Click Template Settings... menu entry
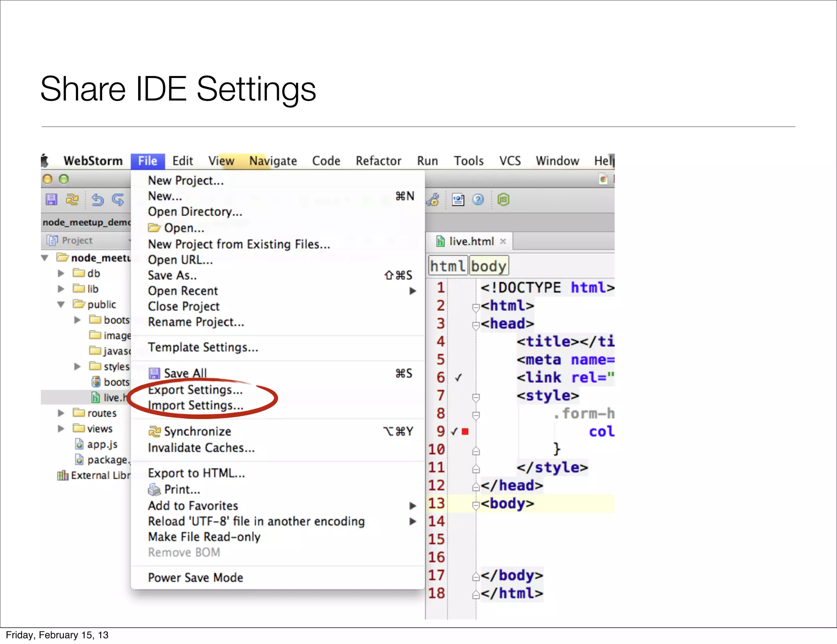This screenshot has width=837, height=644. point(278,347)
